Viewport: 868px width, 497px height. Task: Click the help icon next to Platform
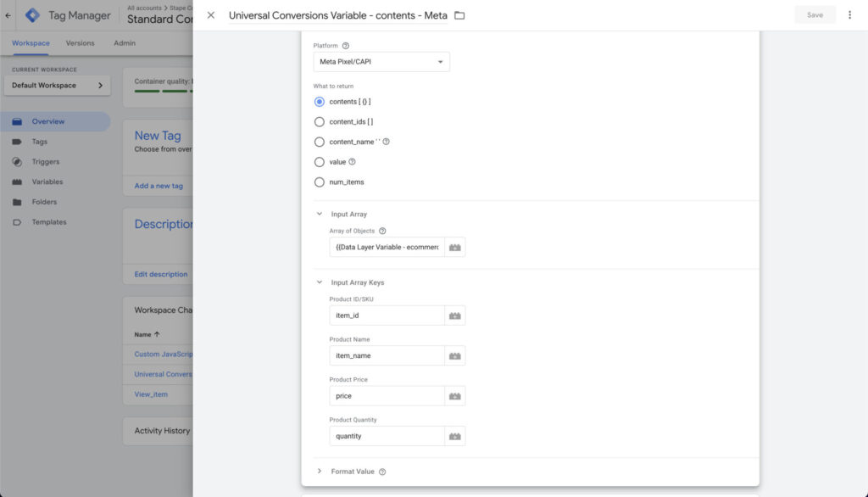pos(346,46)
